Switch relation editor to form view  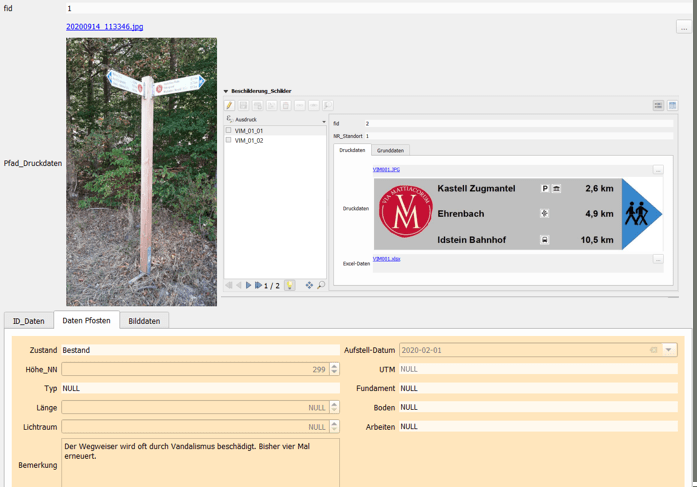tap(658, 105)
